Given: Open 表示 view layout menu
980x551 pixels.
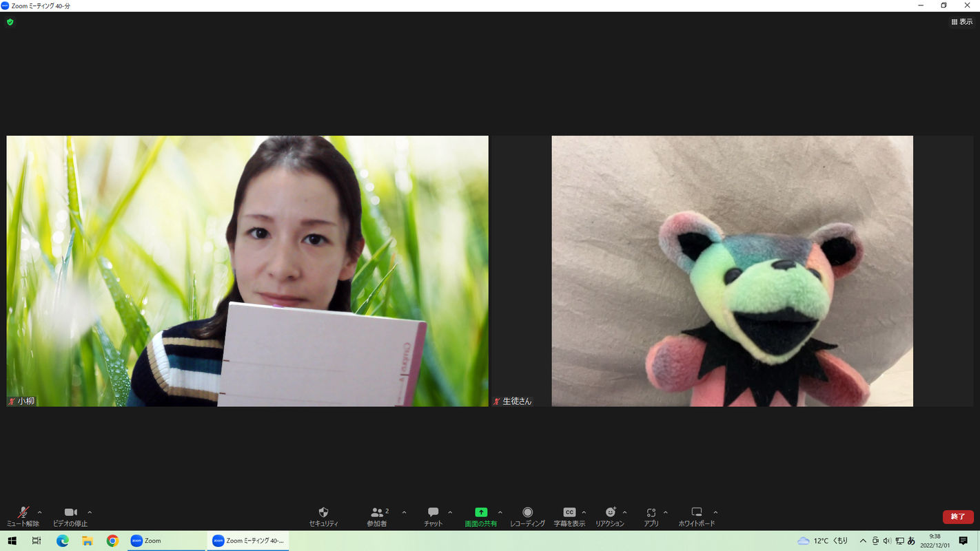Looking at the screenshot, I should click(x=962, y=22).
